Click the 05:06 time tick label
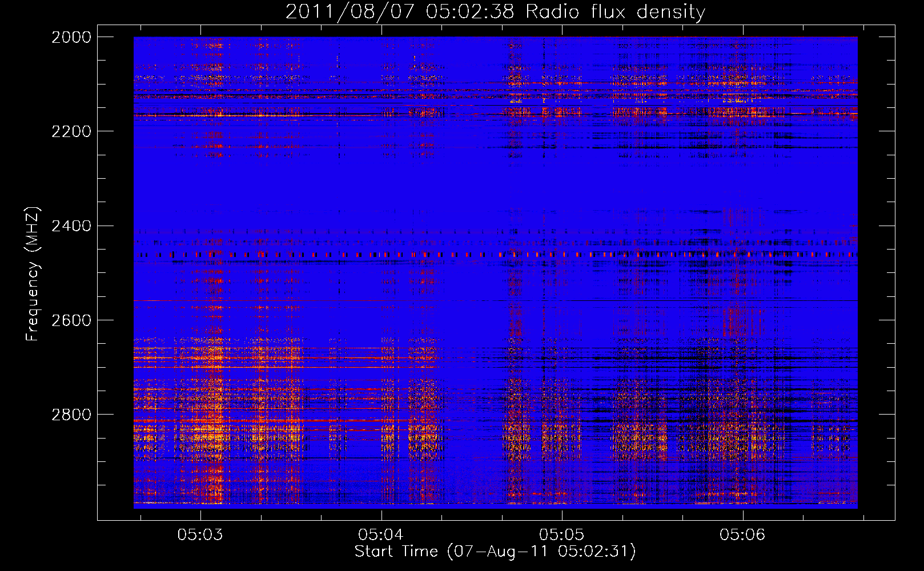The width and height of the screenshot is (924, 571). point(742,534)
